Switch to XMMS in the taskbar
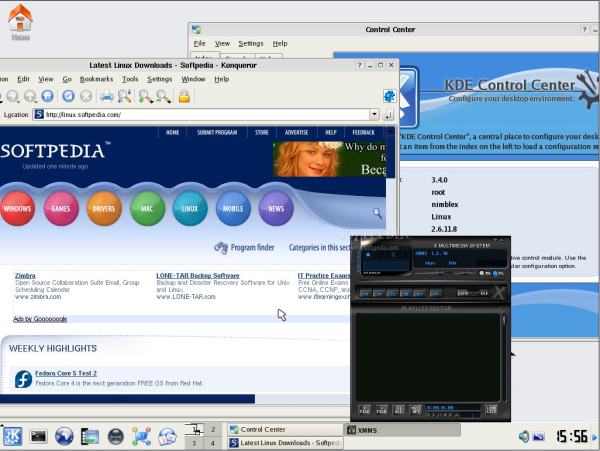Image resolution: width=600 pixels, height=451 pixels. (403, 430)
